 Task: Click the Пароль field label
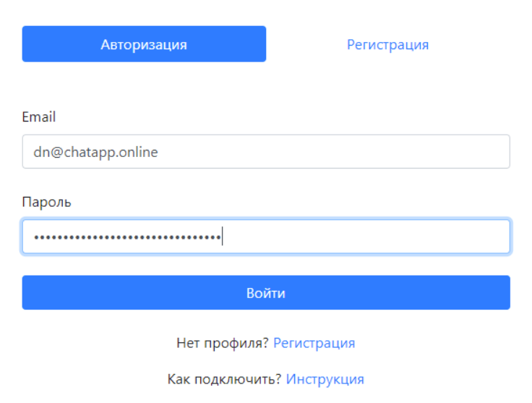coord(46,202)
